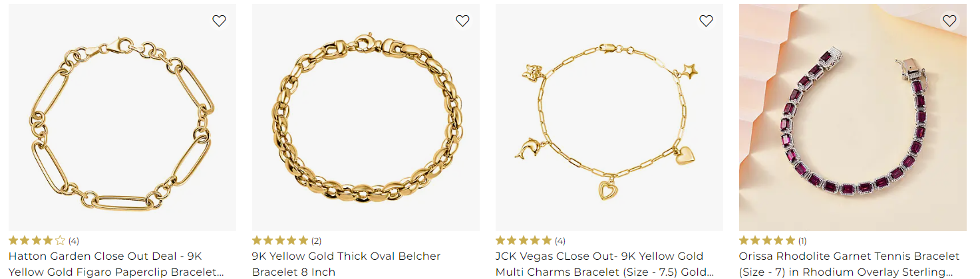This screenshot has width=980, height=279.
Task: Add Figaro Paperclip Bracelet to wishlist heart
Action: (219, 21)
